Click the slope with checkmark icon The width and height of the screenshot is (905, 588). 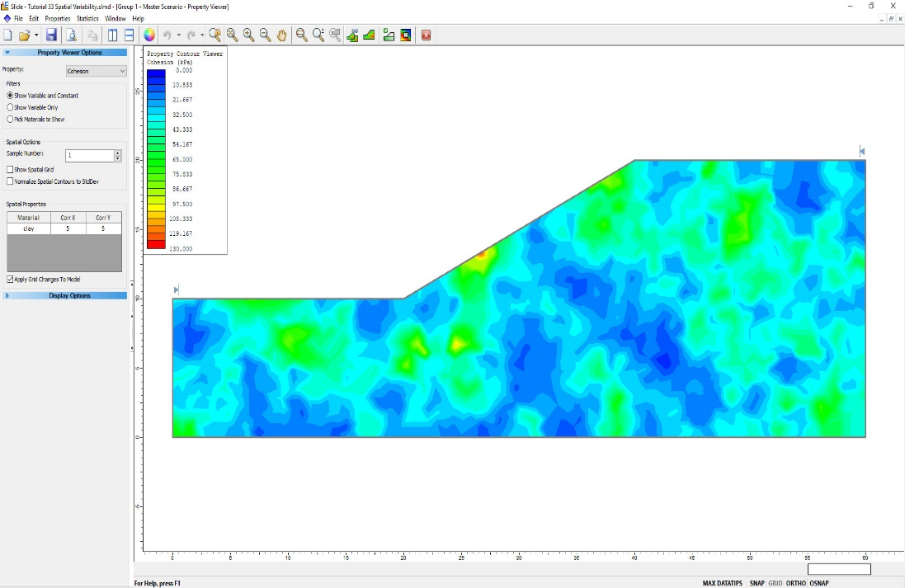[389, 35]
